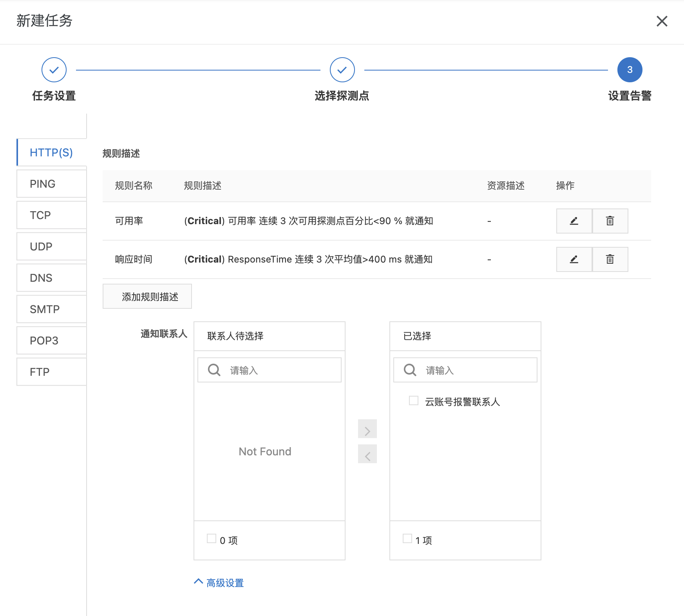Toggle the select-all checkbox beside 1 项
This screenshot has height=616, width=684.
click(x=407, y=539)
